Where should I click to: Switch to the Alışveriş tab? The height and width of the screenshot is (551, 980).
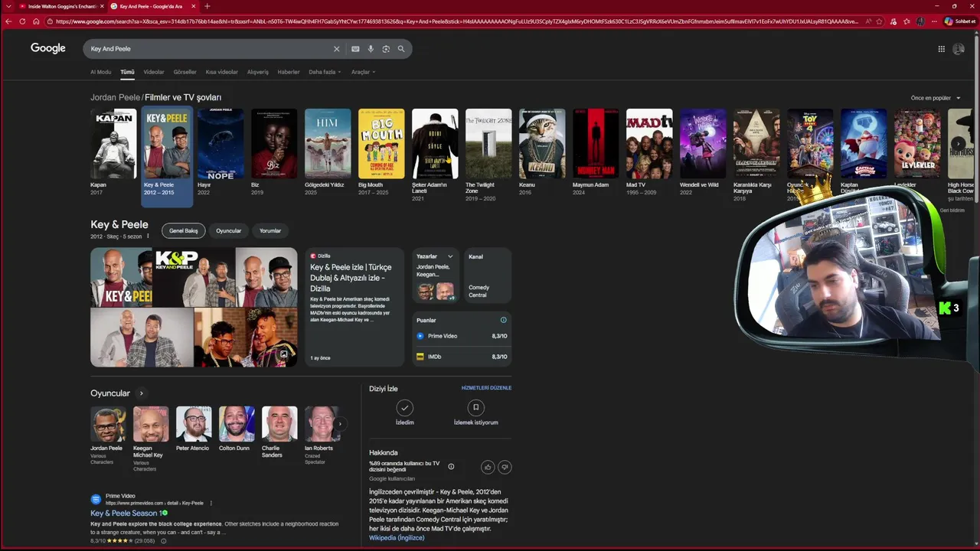coord(258,72)
